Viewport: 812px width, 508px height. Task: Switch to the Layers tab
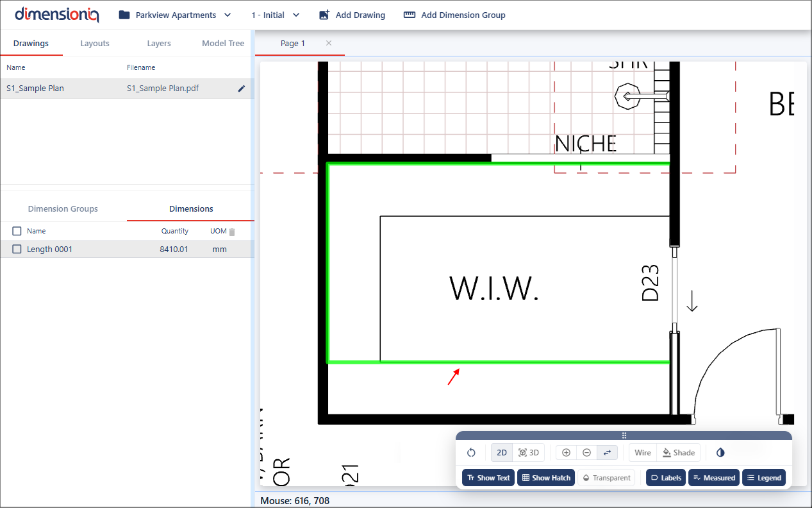(x=158, y=44)
